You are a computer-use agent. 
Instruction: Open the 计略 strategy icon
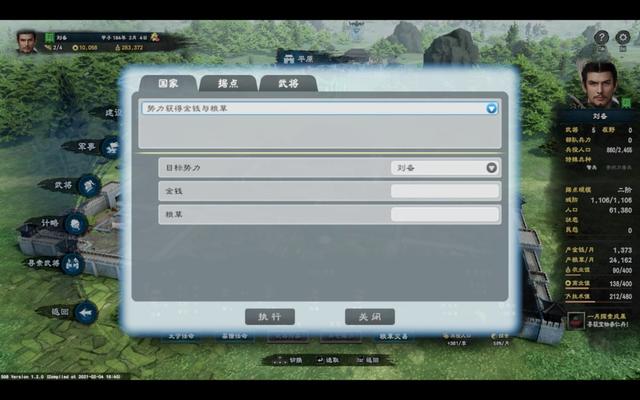click(x=75, y=224)
